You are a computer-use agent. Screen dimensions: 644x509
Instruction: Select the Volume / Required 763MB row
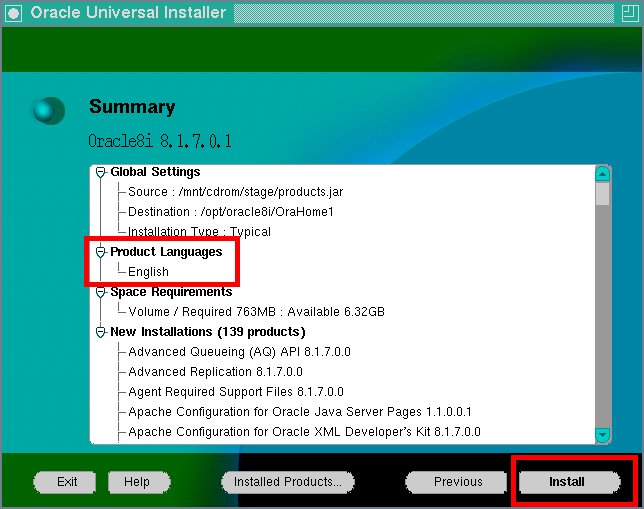[x=256, y=312]
